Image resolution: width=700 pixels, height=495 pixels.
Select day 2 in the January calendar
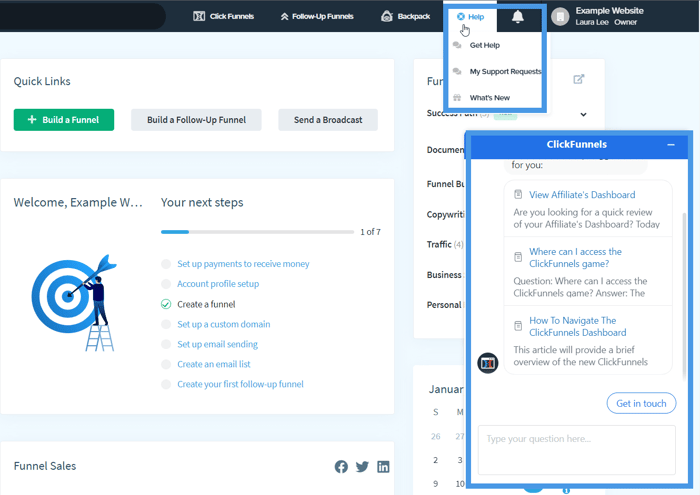coord(435,460)
